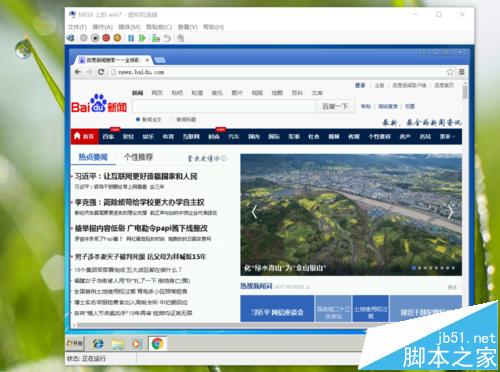Image resolution: width=500 pixels, height=372 pixels.
Task: Click the red Shut Down toolbar icon
Action: coord(106,38)
